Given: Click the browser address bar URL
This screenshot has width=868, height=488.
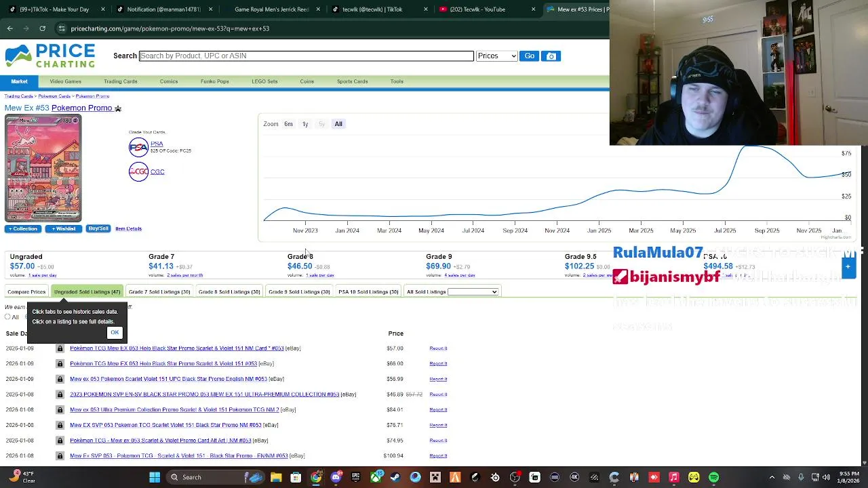Looking at the screenshot, I should pos(170,28).
